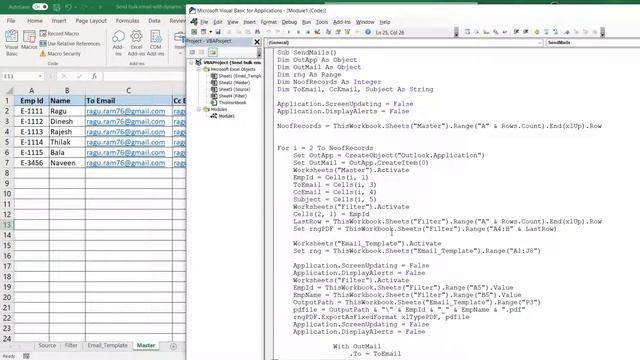
Task: Click the Excel save icon in title bar
Action: click(x=57, y=7)
